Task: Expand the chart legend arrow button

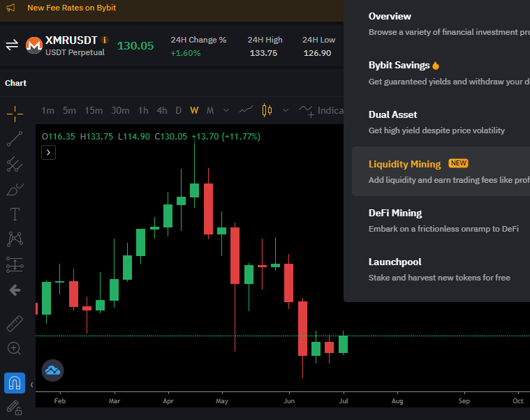Action: click(x=48, y=153)
